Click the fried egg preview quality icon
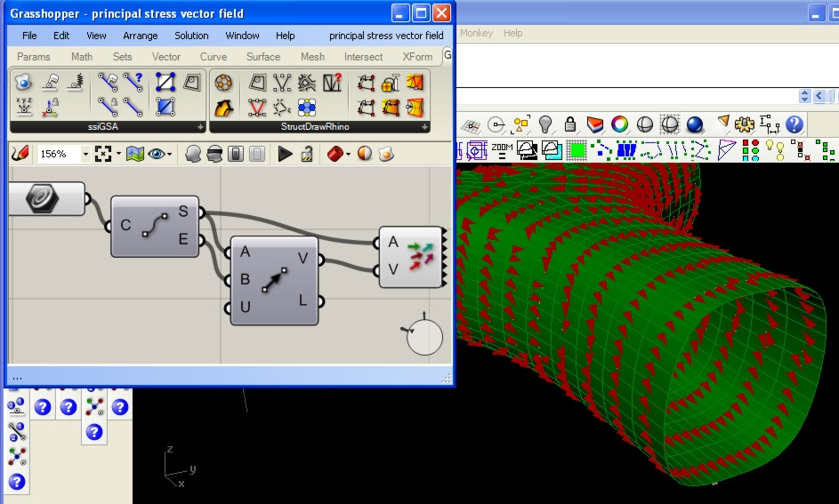The image size is (839, 504). point(386,154)
